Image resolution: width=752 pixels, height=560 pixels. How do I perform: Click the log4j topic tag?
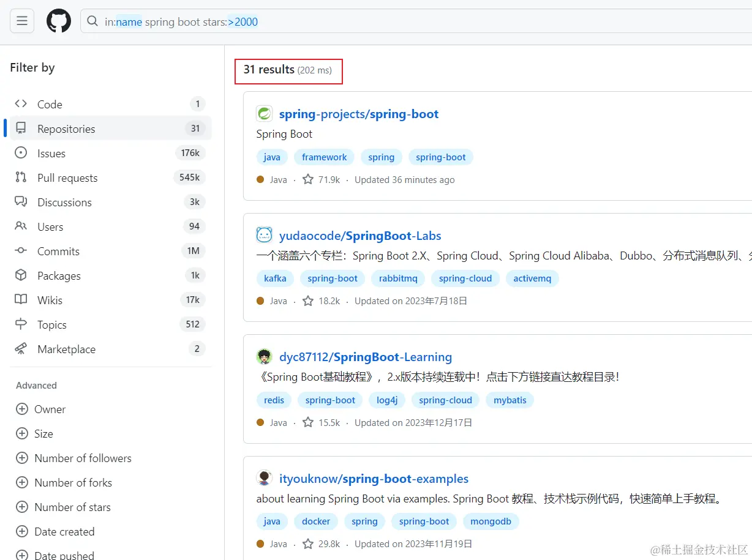[387, 400]
